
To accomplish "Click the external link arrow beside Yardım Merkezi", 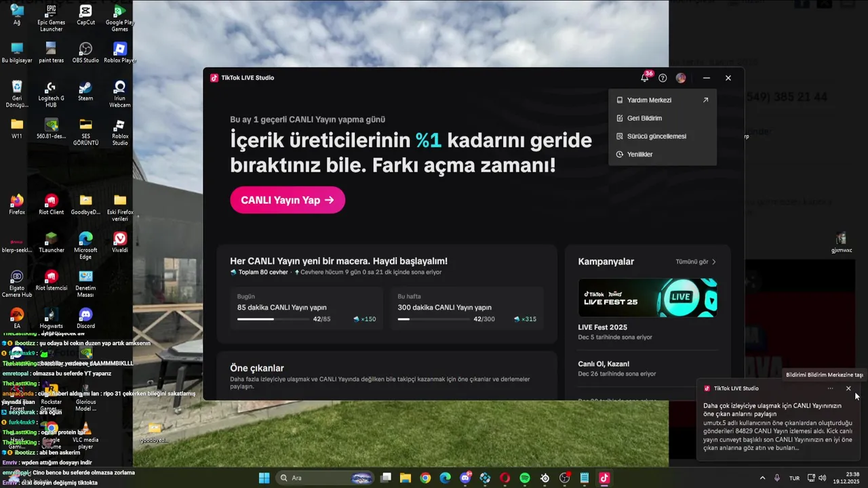I will 705,100.
